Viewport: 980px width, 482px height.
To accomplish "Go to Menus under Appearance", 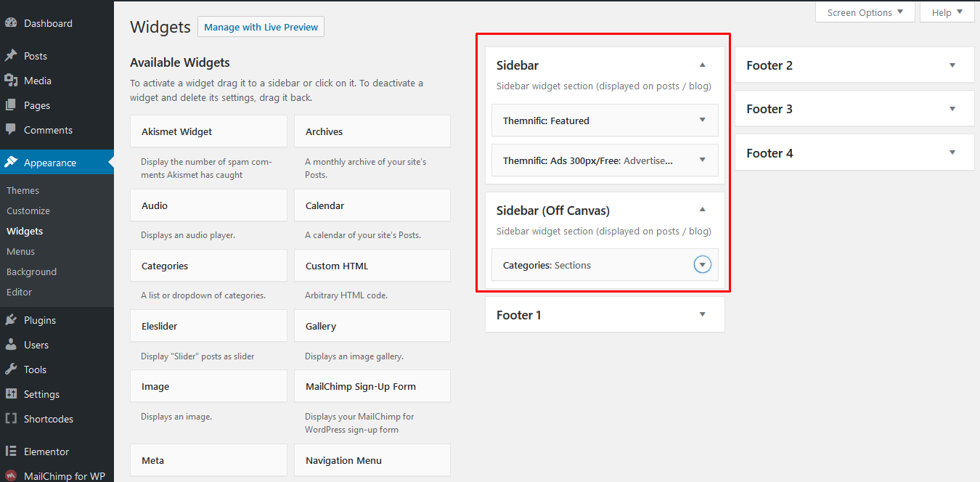I will point(21,251).
